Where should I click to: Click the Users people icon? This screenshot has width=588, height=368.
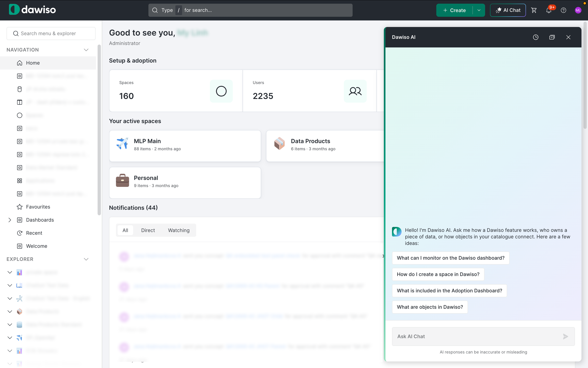coord(355,91)
